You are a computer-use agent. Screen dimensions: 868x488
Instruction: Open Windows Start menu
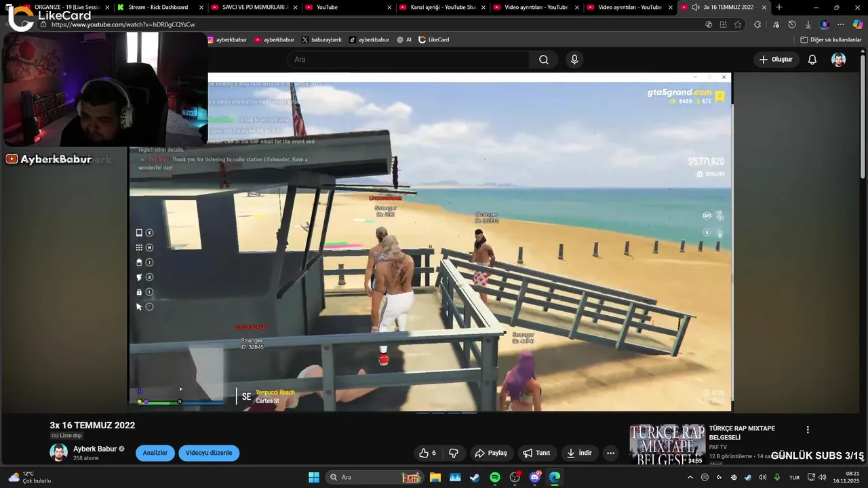314,477
